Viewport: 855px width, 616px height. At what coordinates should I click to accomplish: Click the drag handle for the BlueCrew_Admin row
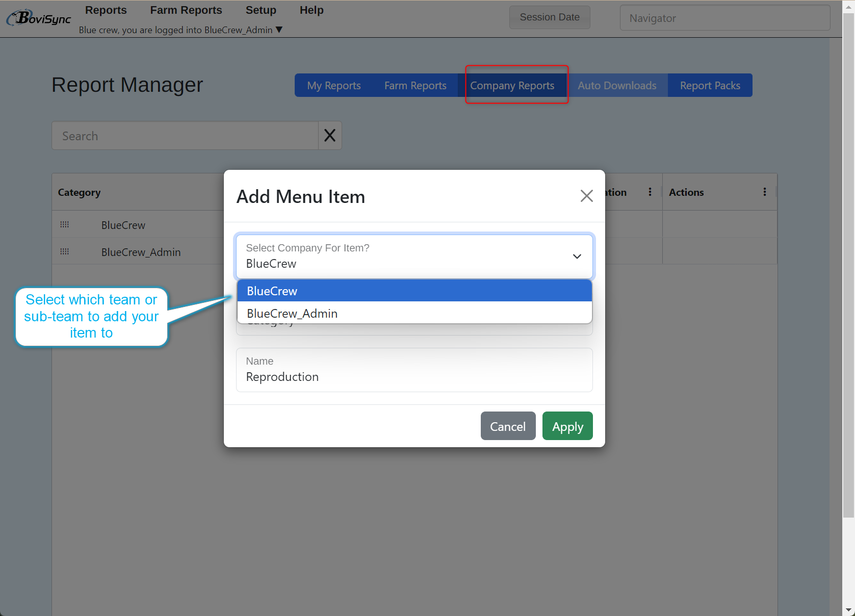(64, 251)
